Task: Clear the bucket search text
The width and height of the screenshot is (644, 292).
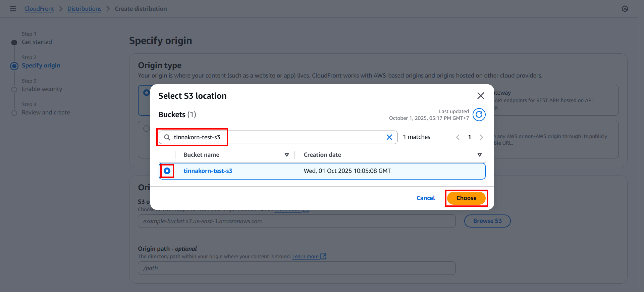Action: (389, 137)
